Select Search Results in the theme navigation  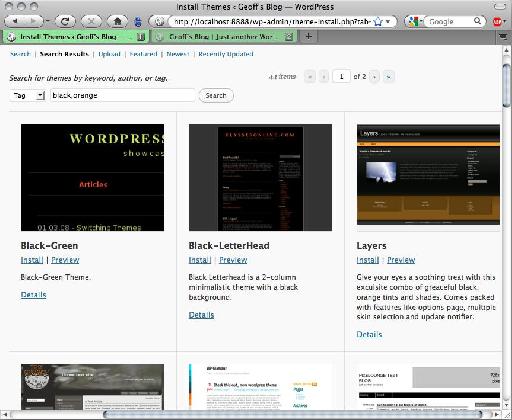coord(64,54)
